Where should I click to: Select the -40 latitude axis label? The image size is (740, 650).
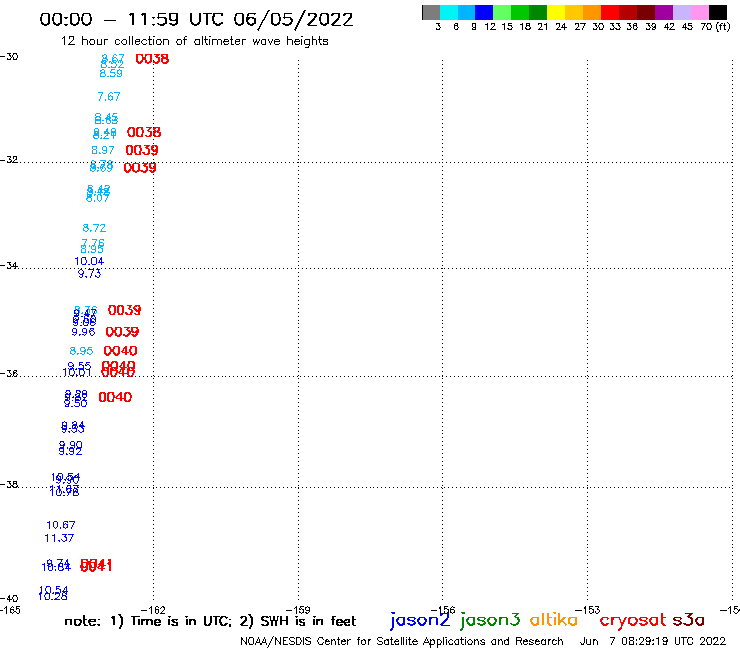click(x=9, y=599)
